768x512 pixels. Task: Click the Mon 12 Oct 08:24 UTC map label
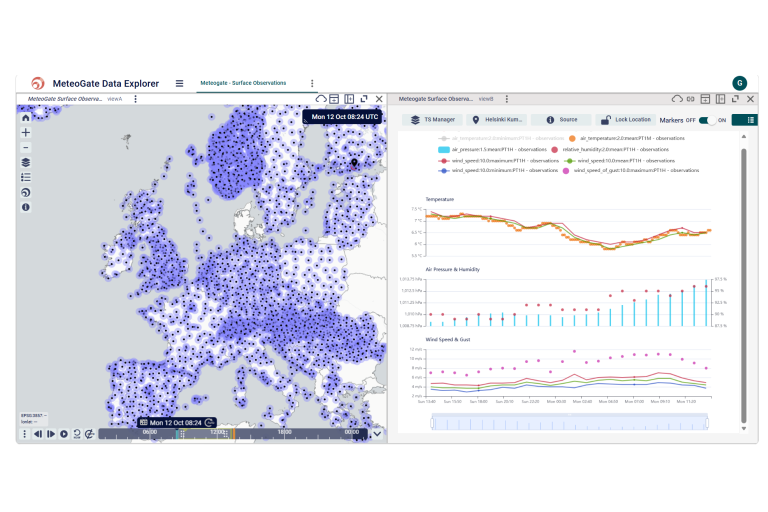click(x=344, y=117)
